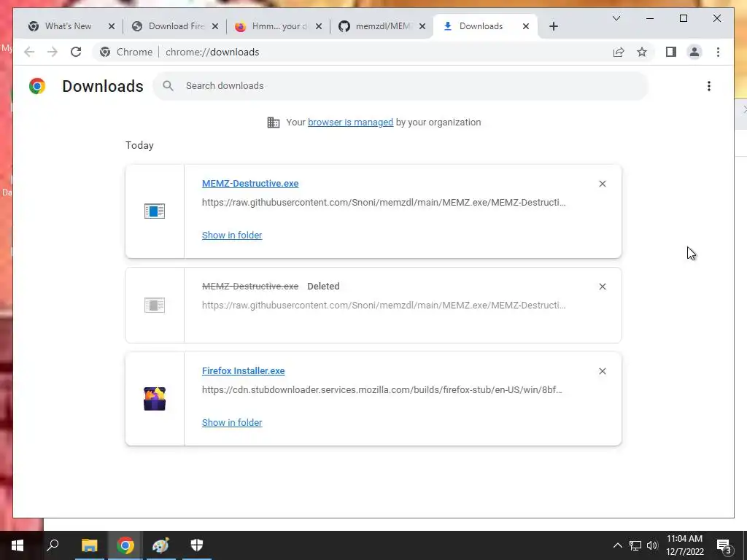747x560 pixels.
Task: Close the Downloads tab
Action: pos(526,26)
